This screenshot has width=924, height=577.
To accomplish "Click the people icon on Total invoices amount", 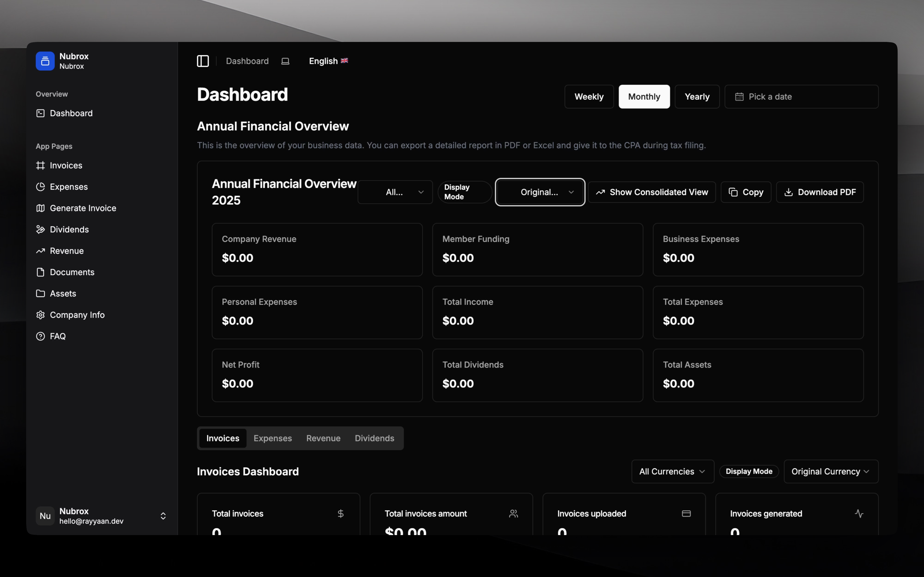I will click(513, 514).
